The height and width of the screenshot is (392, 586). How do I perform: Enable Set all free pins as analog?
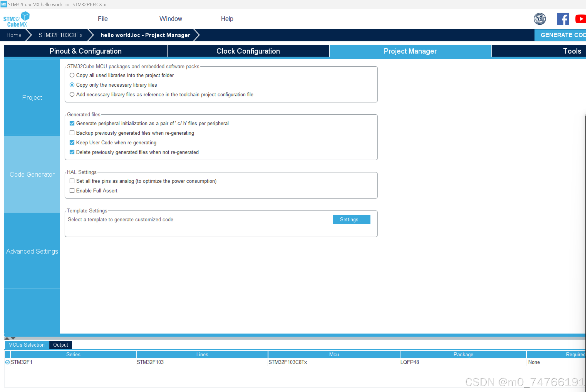(72, 181)
